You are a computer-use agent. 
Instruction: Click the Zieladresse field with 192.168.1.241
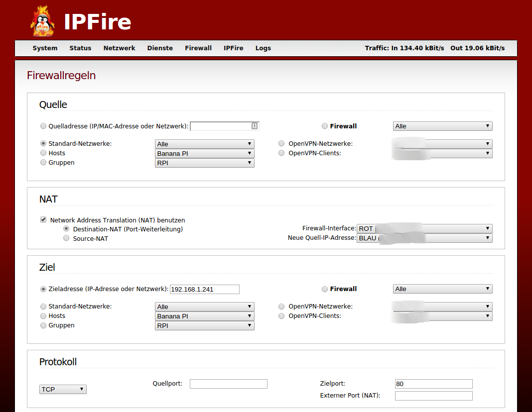click(x=205, y=290)
